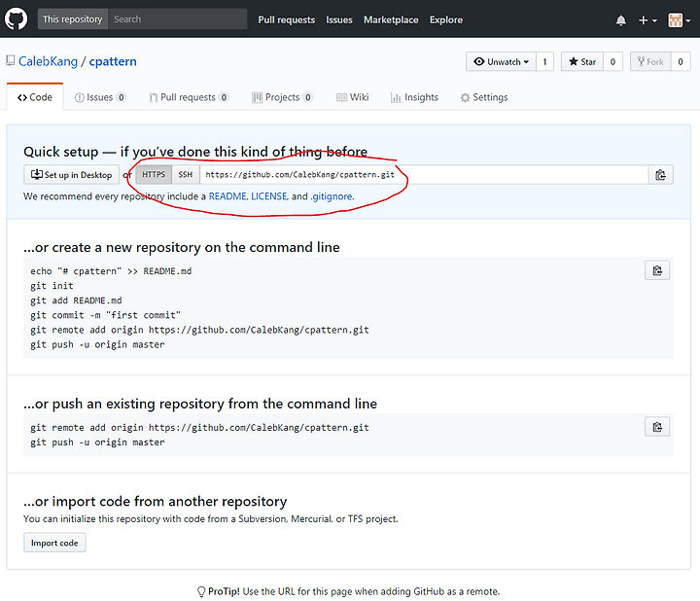700x601 pixels.
Task: Open the user avatar menu
Action: (x=679, y=20)
